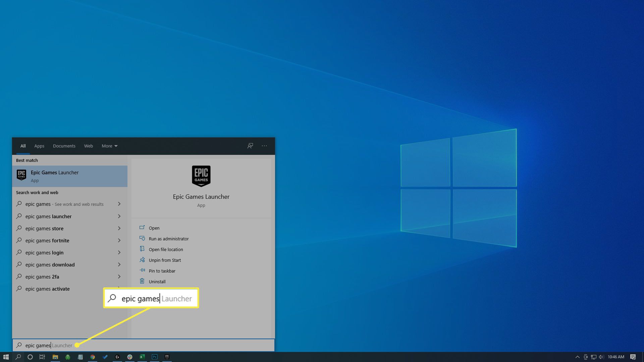
Task: Click the green robot app icon in taskbar
Action: (68, 357)
